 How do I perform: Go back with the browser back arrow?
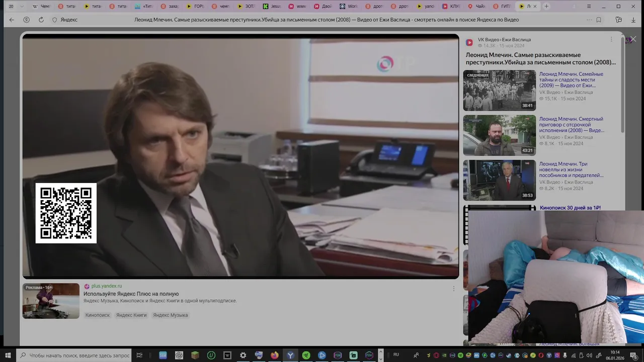[12, 20]
